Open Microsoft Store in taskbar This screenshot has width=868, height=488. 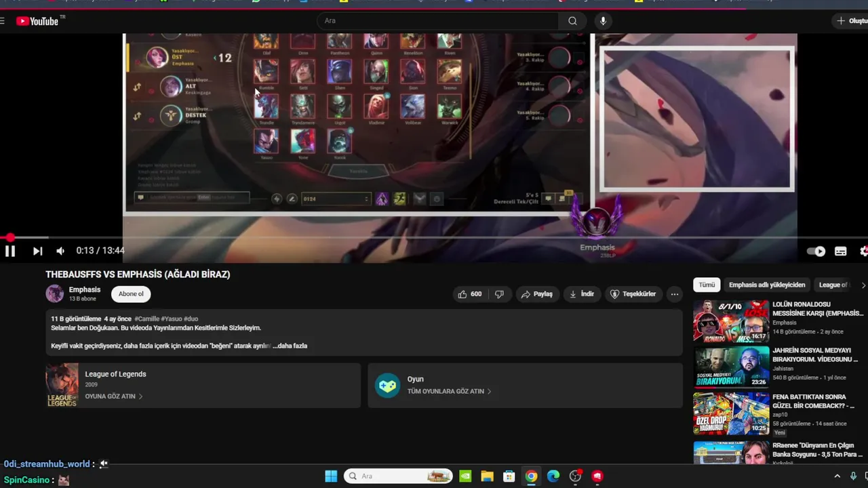[x=509, y=476]
